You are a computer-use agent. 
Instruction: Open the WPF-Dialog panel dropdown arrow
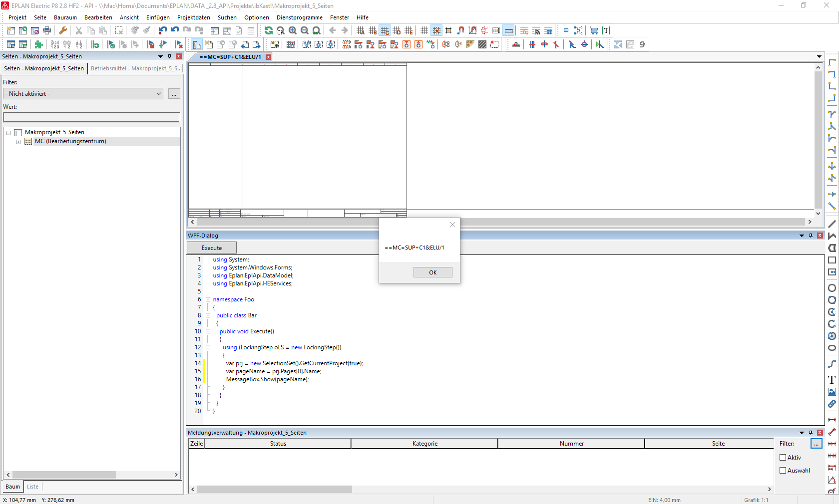(802, 236)
